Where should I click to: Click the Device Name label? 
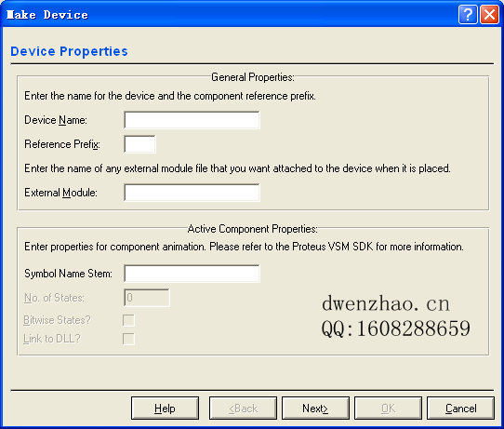(56, 120)
